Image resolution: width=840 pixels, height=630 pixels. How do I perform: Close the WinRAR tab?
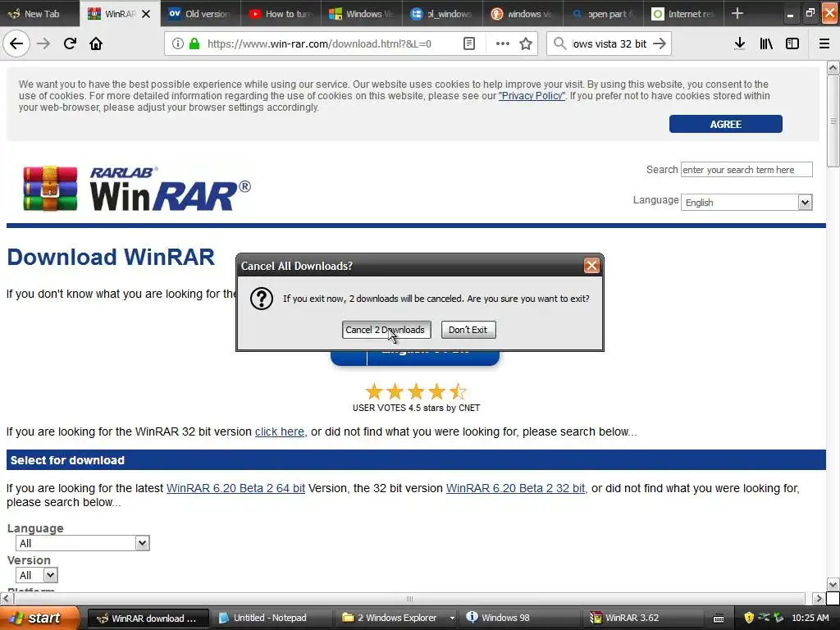tap(146, 14)
